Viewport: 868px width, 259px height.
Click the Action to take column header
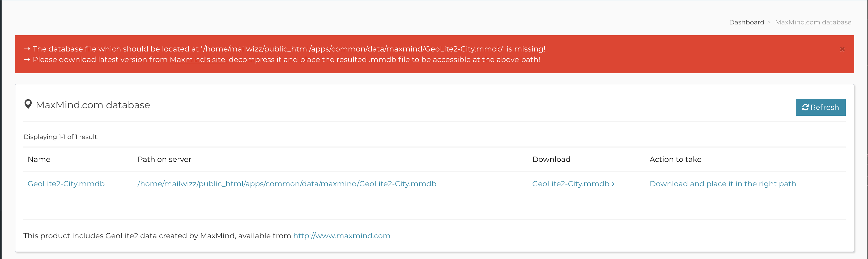pyautogui.click(x=675, y=159)
